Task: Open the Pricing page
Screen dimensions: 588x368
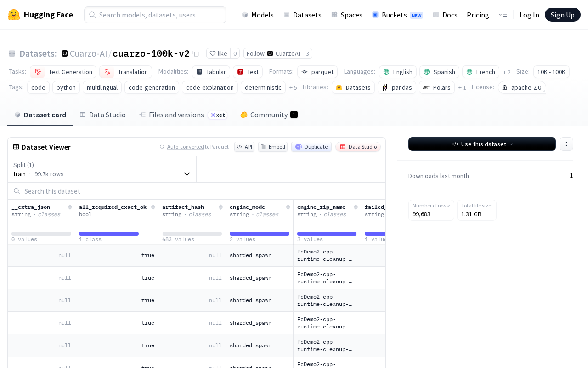Action: point(478,15)
